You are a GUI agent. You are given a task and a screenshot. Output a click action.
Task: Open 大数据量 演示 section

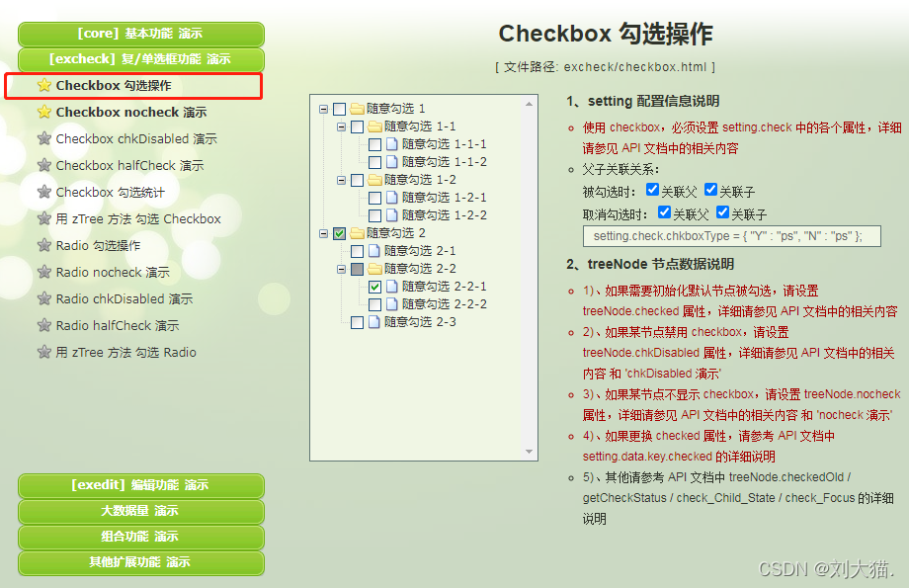[141, 512]
